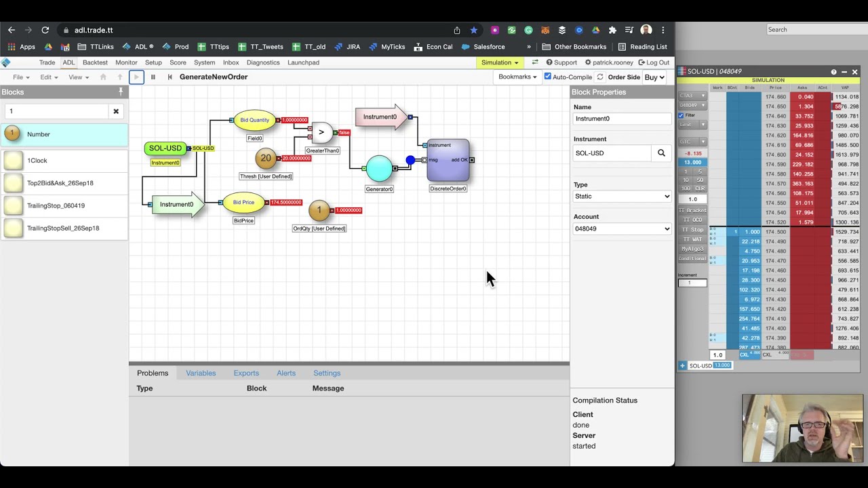
Task: Search instrument with magnifier icon in Block Properties
Action: pyautogui.click(x=661, y=153)
